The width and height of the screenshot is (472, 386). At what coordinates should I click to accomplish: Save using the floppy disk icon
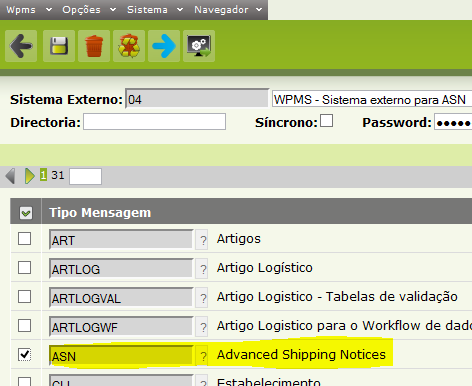(59, 46)
